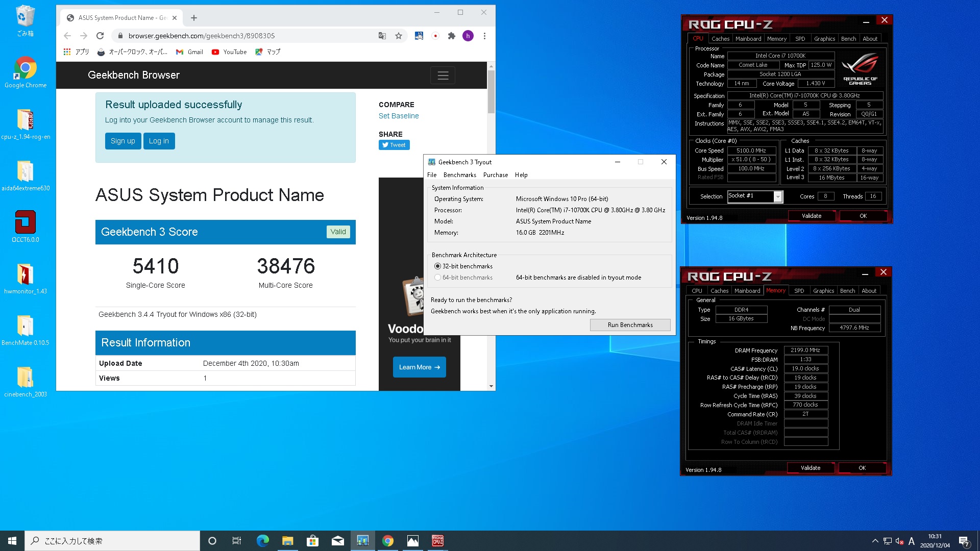Screen dimensions: 980x551
Task: Open the notification center icon
Action: tap(964, 541)
